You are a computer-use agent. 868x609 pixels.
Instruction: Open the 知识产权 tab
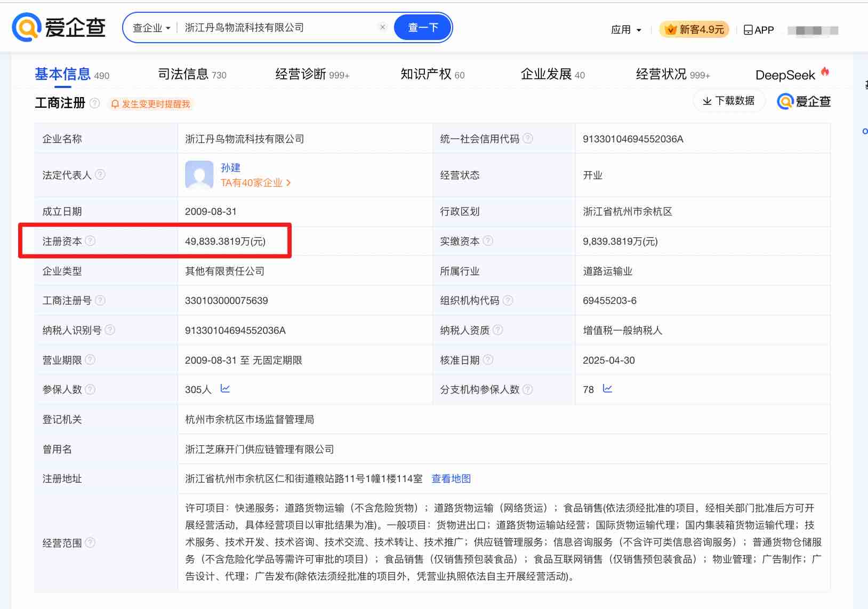[432, 74]
